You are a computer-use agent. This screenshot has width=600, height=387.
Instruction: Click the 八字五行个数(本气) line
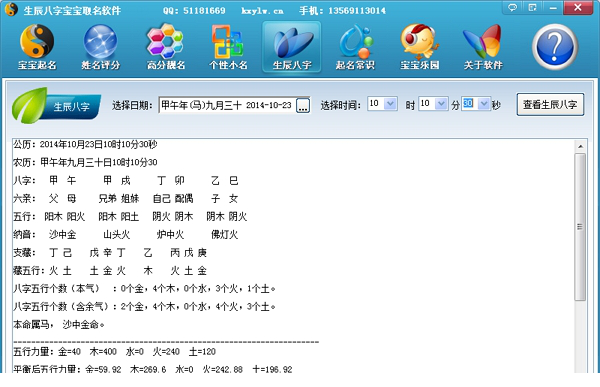pyautogui.click(x=144, y=288)
